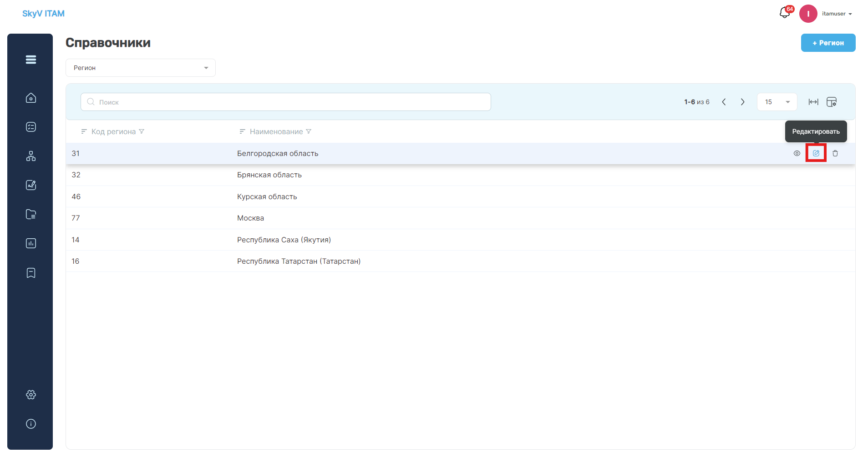Select the Брянская область row

pyautogui.click(x=461, y=175)
